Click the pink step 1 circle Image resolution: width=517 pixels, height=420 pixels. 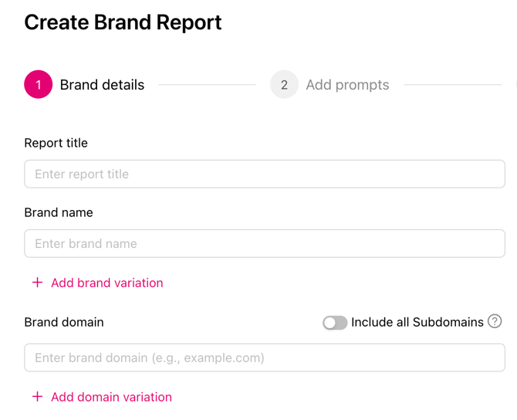click(38, 85)
